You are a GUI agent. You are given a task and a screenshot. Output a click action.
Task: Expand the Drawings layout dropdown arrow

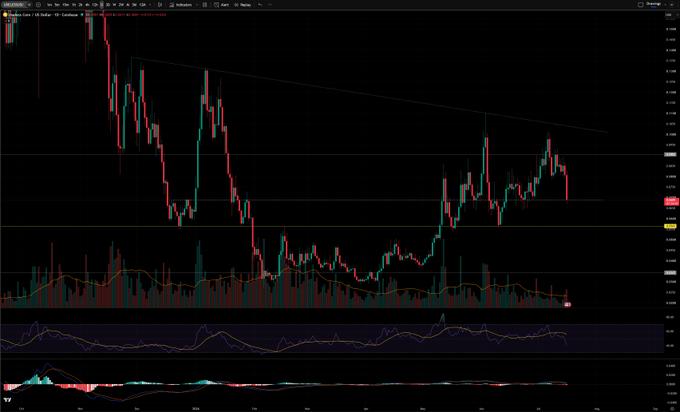point(665,5)
